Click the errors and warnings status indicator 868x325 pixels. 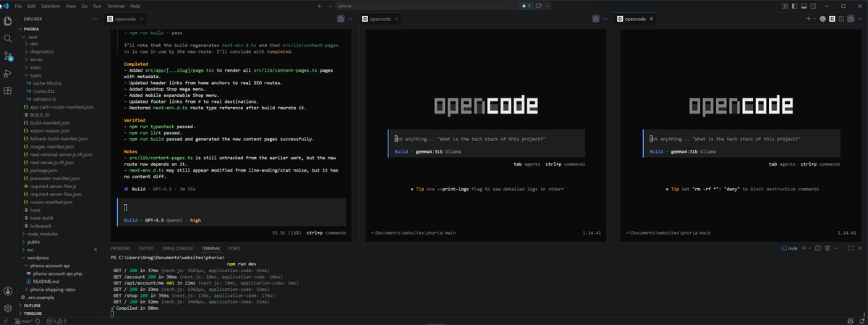tap(56, 321)
